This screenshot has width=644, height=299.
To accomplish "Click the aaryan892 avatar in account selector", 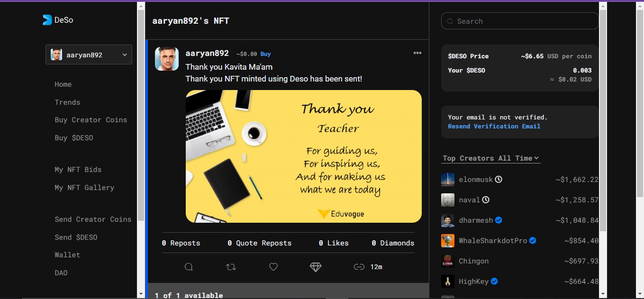I will (x=56, y=54).
